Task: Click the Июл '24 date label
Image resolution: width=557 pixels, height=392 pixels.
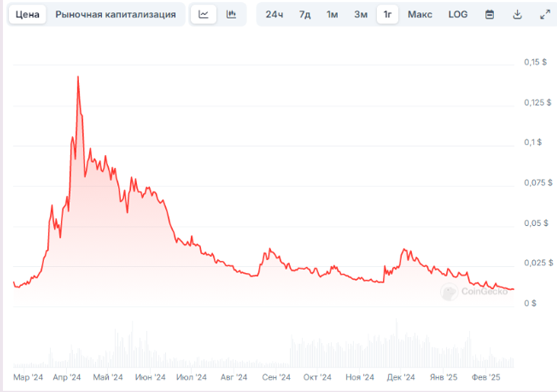Action: 191,377
